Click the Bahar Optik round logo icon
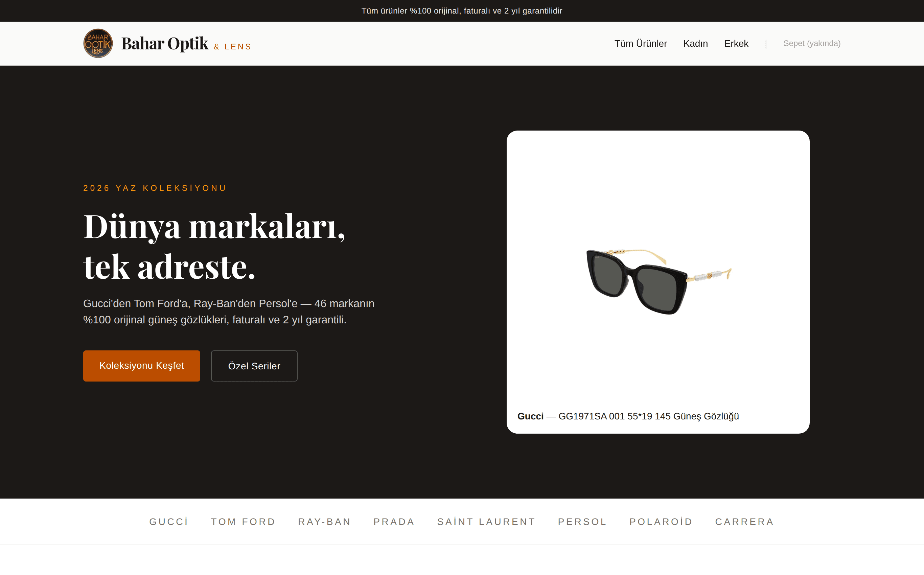Viewport: 924px width, 575px height. pos(98,43)
